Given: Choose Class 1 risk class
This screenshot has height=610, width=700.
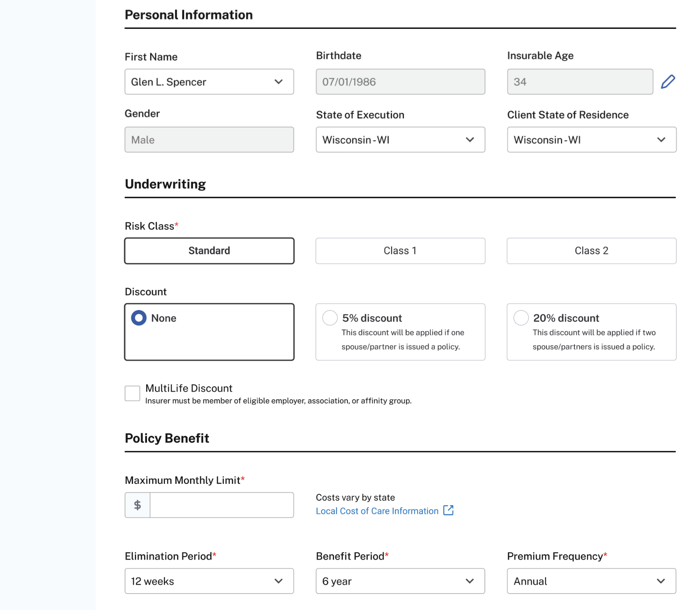Looking at the screenshot, I should (400, 251).
